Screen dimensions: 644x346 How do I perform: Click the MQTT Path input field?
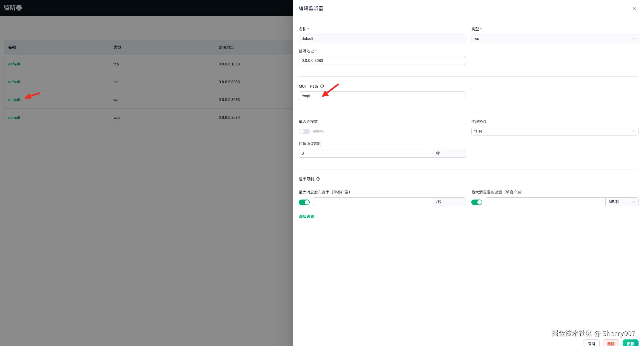pyautogui.click(x=382, y=96)
